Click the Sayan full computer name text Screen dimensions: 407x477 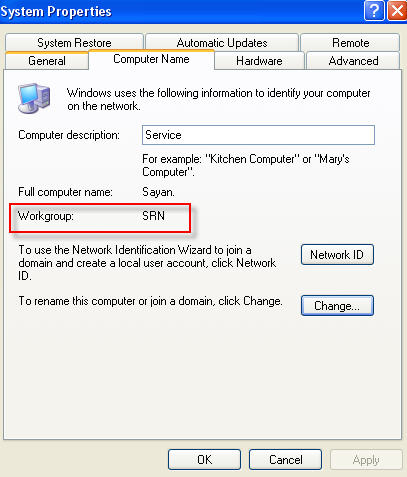coord(158,192)
